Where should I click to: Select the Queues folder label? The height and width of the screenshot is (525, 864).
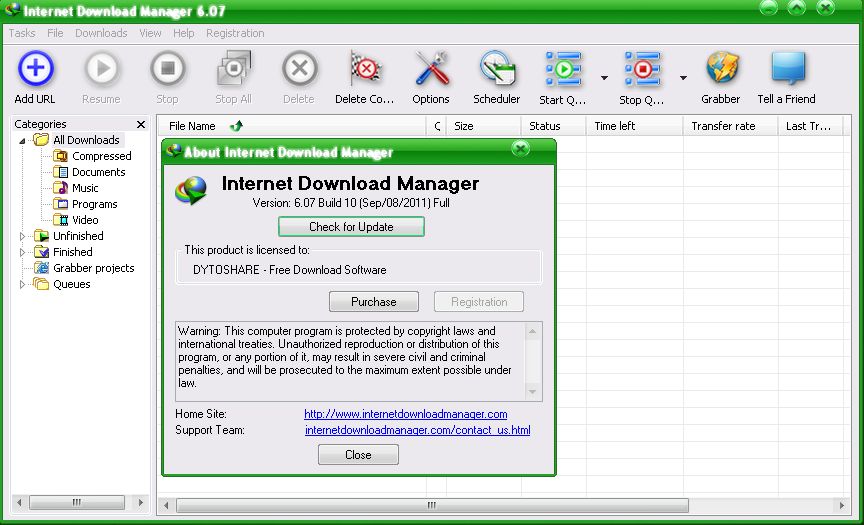tap(72, 284)
